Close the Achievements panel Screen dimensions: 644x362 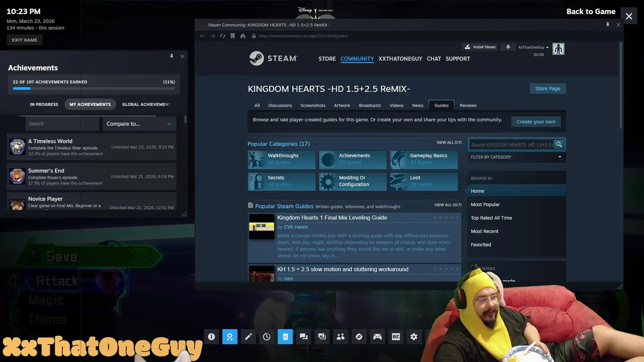[182, 56]
